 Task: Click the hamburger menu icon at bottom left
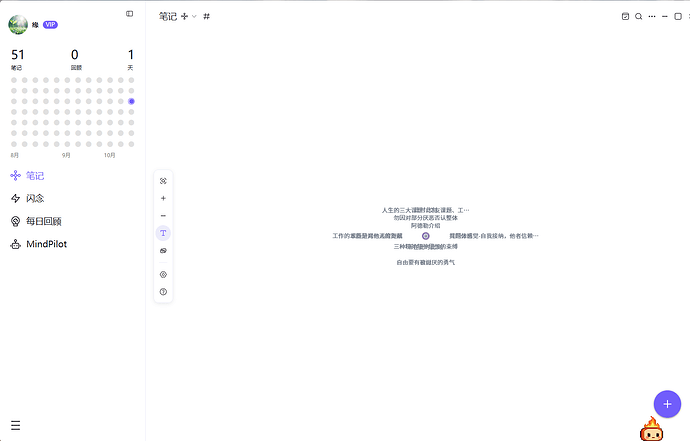(x=15, y=425)
